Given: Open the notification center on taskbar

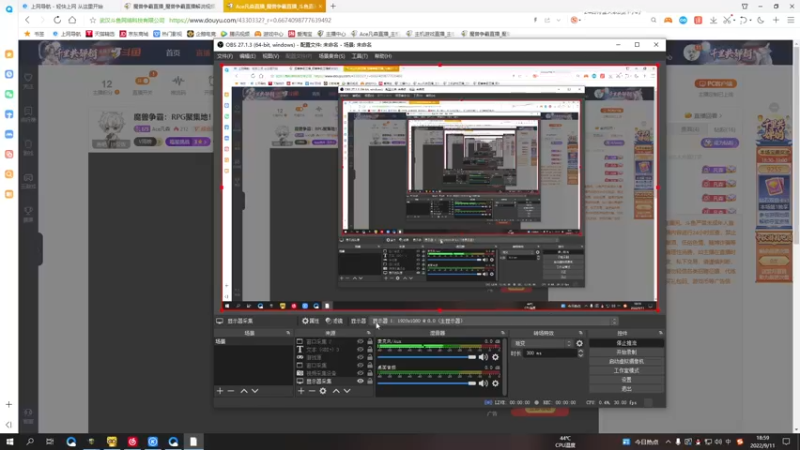Looking at the screenshot, I should click(786, 442).
